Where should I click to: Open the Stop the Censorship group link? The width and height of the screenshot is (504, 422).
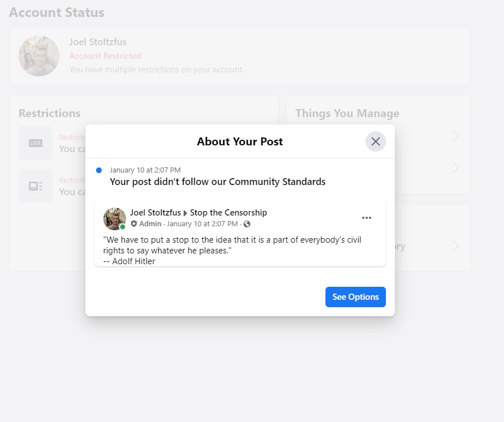[228, 213]
